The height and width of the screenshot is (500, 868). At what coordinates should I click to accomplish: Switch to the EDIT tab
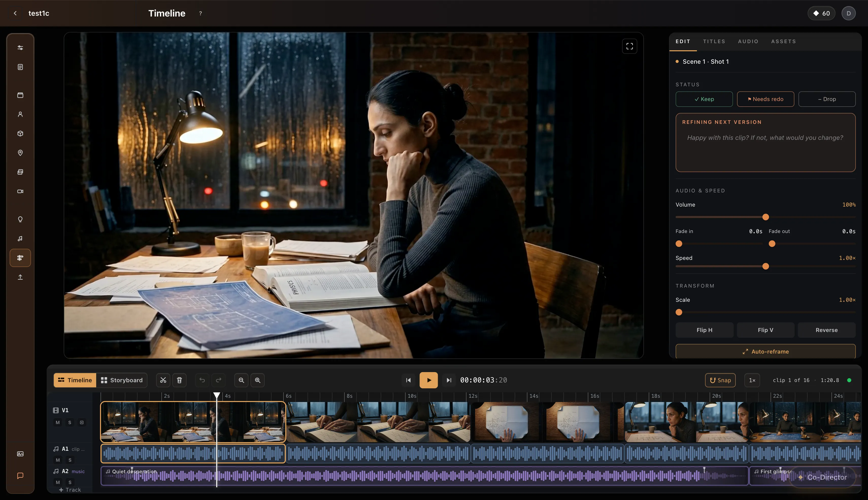(682, 41)
